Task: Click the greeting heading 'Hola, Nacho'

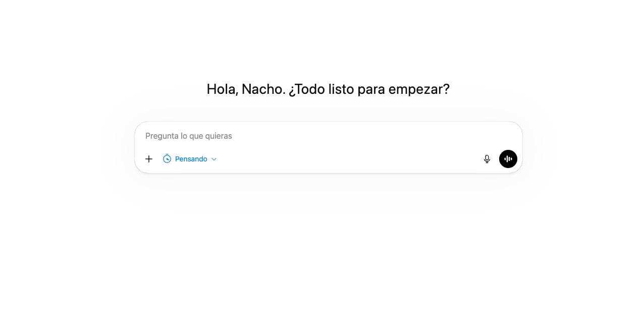Action: 246,89
